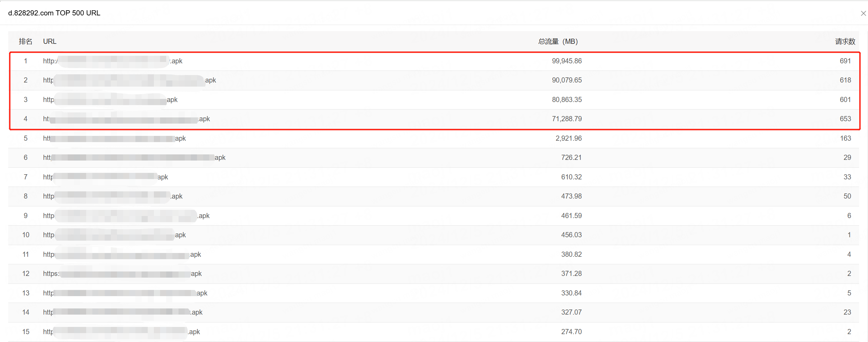Click the 473.98 traffic cell
Image resolution: width=868 pixels, height=342 pixels.
tap(571, 196)
